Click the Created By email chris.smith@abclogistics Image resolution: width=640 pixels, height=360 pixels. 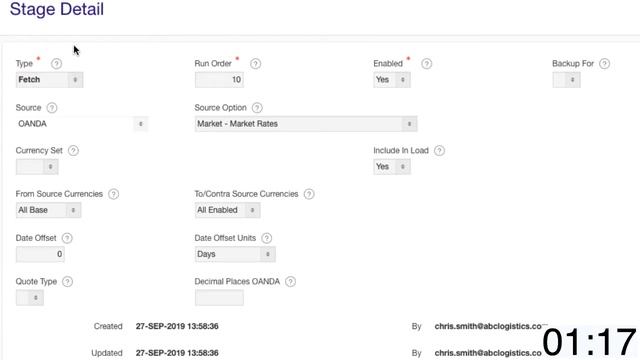tap(488, 326)
